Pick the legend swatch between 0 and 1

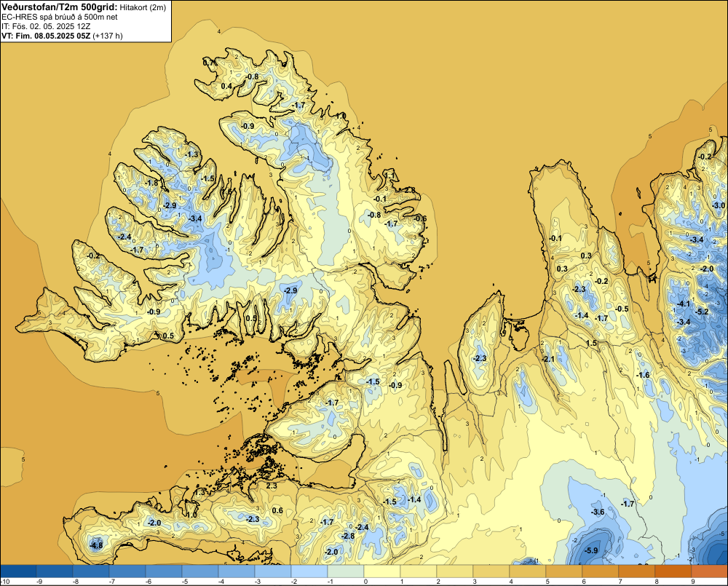click(x=382, y=571)
